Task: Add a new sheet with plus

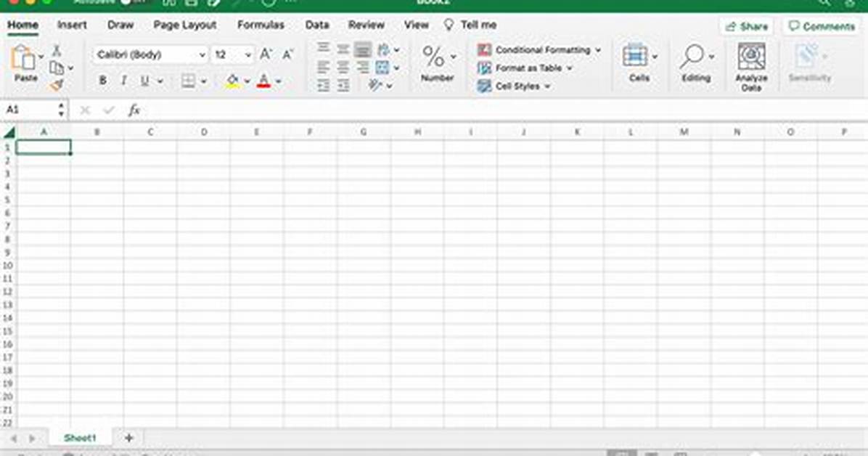Action: 128,438
